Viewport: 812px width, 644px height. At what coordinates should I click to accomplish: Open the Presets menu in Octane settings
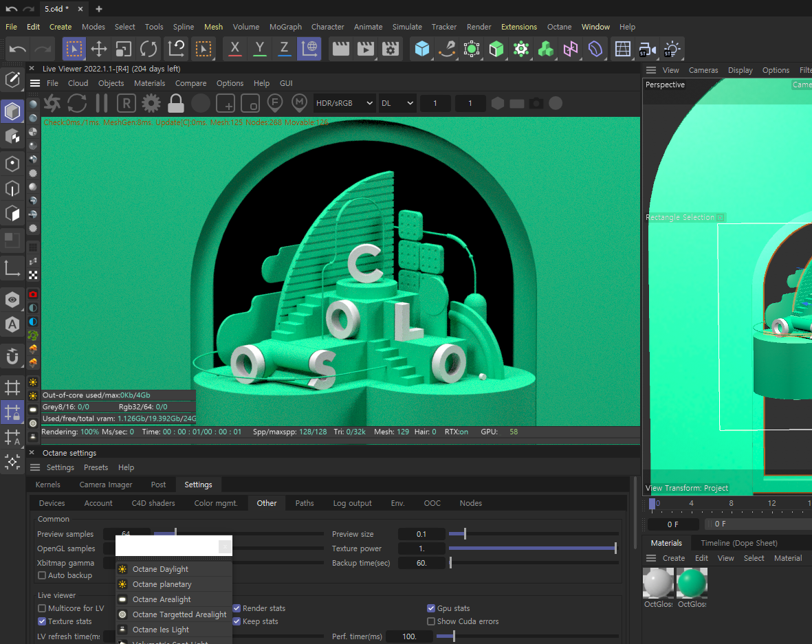pyautogui.click(x=96, y=467)
